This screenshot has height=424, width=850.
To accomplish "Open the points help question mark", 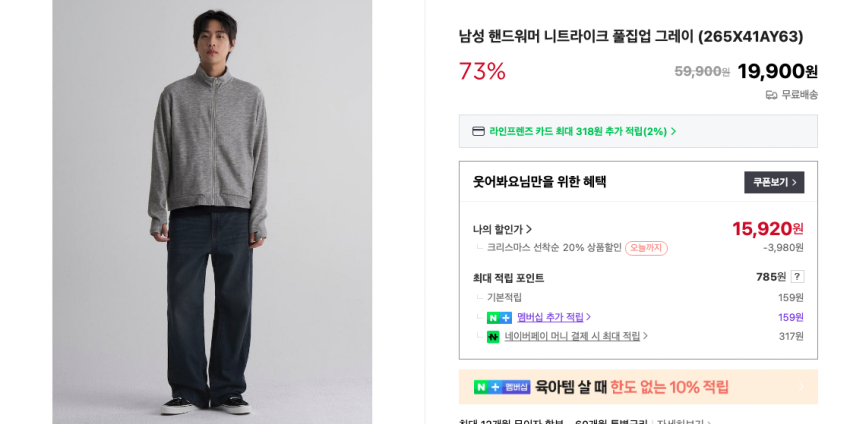I will click(797, 277).
